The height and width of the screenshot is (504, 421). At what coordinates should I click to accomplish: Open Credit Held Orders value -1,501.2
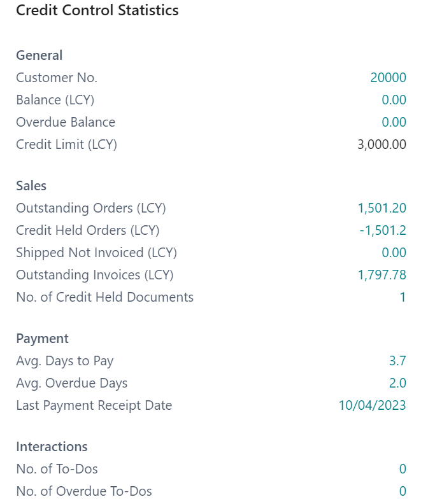[383, 230]
